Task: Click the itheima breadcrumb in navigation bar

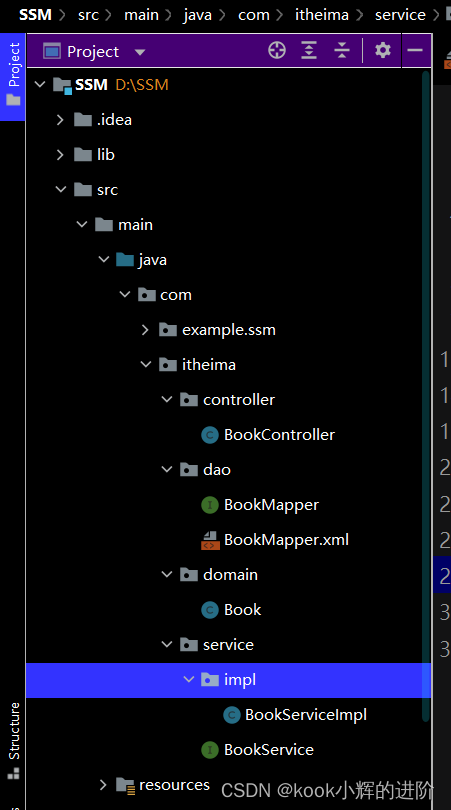Action: point(322,15)
